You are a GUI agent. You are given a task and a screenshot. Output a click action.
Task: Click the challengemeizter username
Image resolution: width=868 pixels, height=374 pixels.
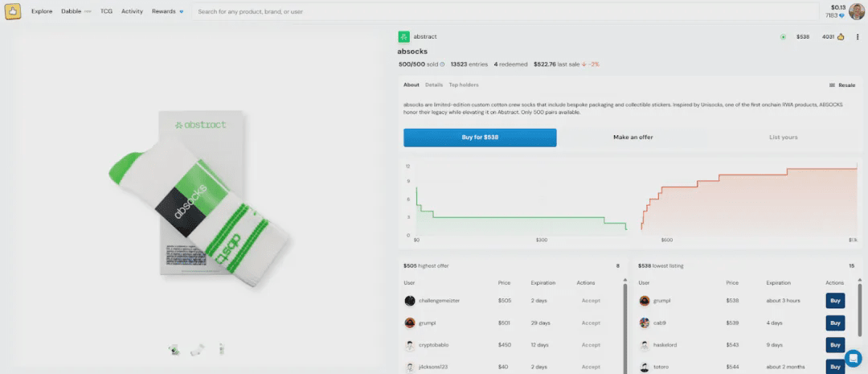coord(440,301)
